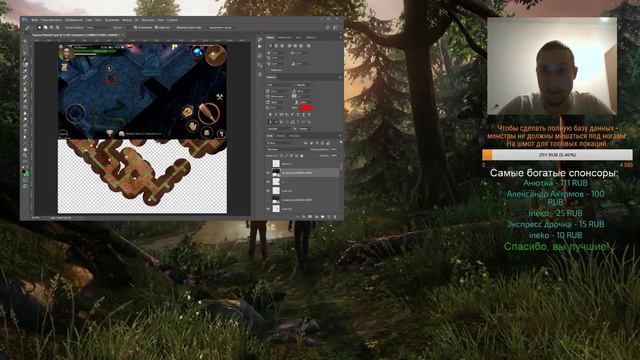Select the Brush tool

click(x=25, y=83)
